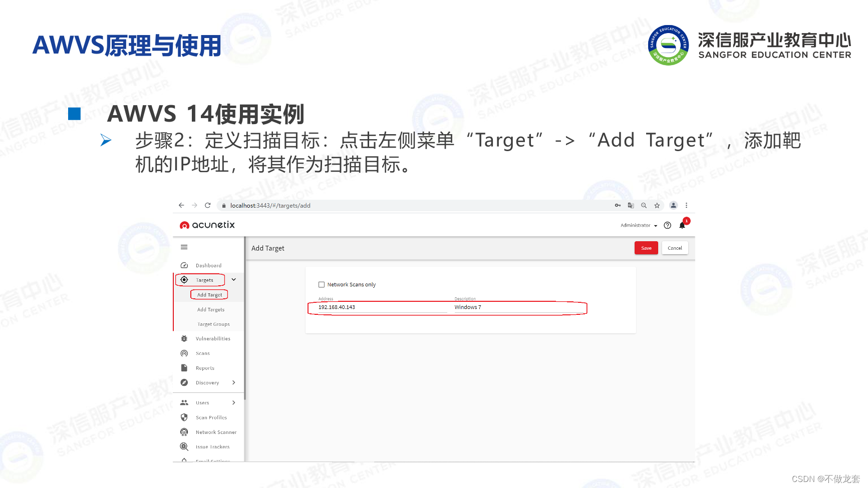Open the Dashboard menu item
The width and height of the screenshot is (868, 488).
(x=208, y=266)
